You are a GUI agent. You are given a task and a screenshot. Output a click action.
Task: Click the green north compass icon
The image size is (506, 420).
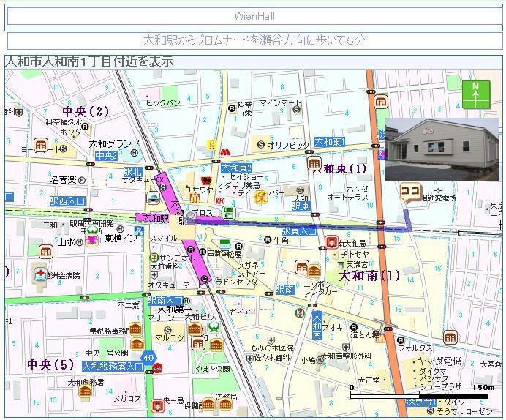coord(475,94)
